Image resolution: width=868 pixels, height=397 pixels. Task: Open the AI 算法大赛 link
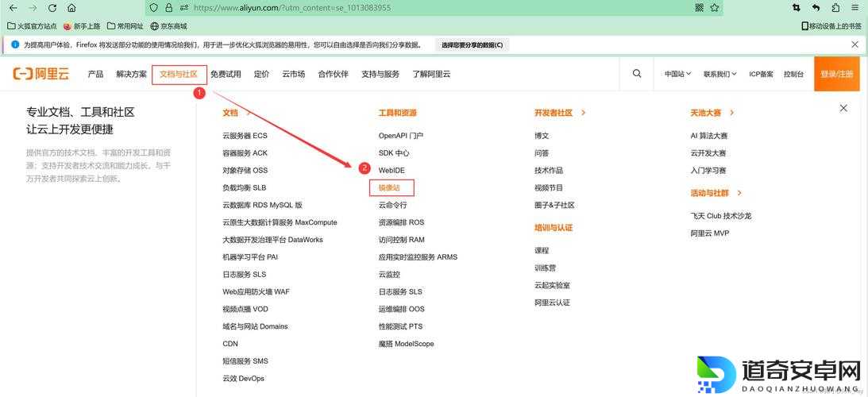coord(709,136)
